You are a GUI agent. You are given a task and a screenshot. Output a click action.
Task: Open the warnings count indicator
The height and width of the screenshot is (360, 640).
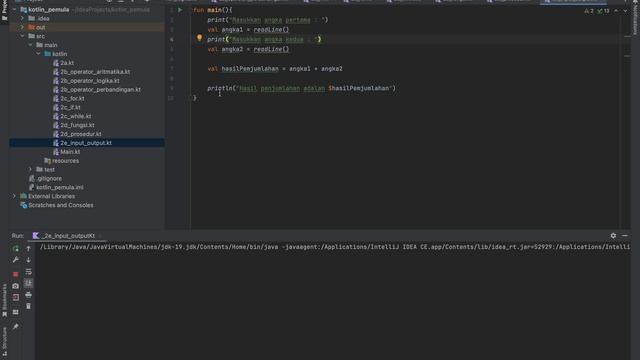589,11
